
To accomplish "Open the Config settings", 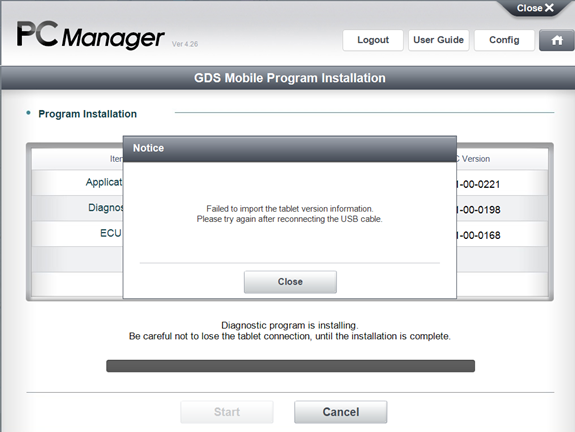I will tap(504, 40).
